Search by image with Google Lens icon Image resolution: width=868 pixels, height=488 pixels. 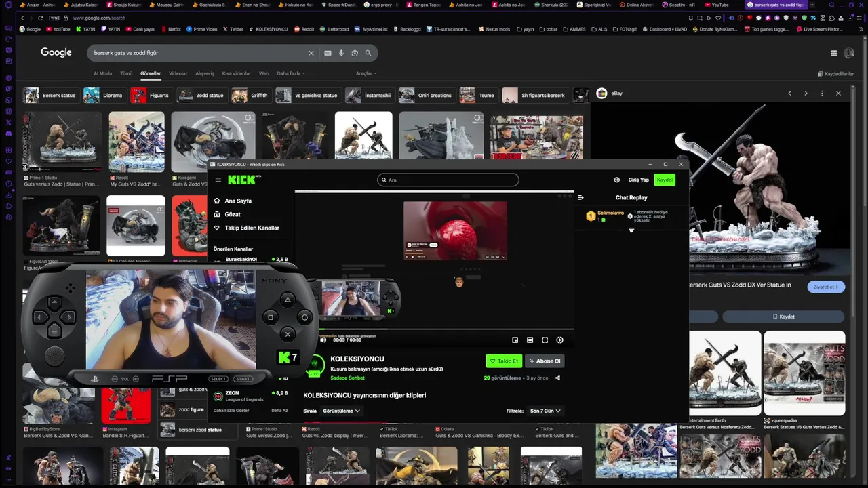point(355,53)
